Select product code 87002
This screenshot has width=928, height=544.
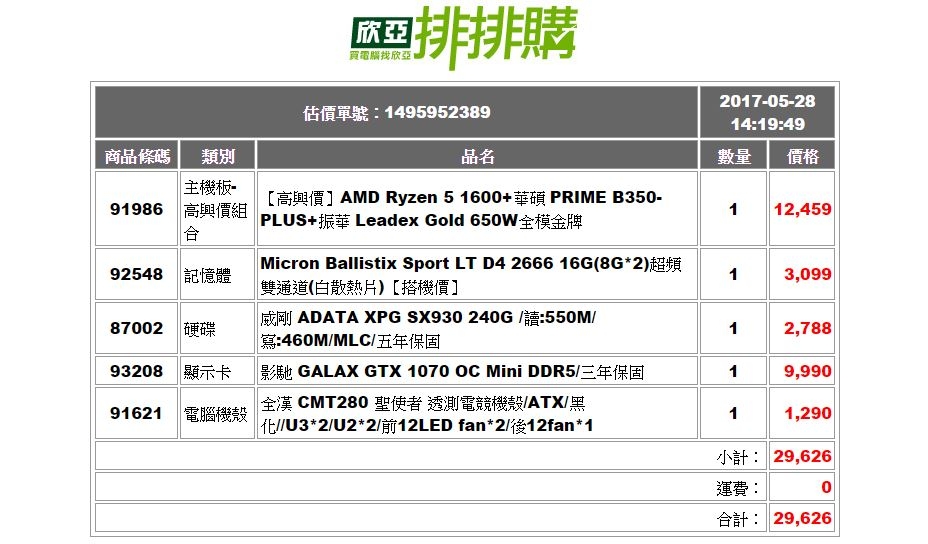(x=136, y=328)
